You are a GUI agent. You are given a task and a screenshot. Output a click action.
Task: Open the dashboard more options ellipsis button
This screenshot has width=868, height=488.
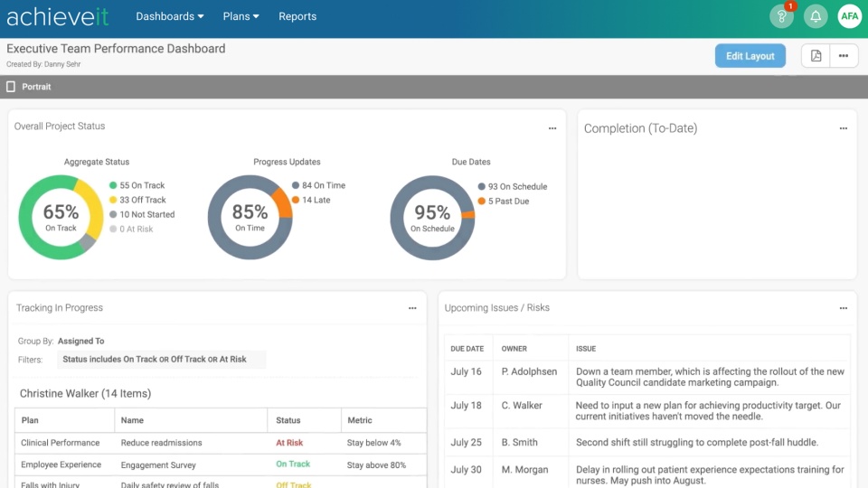click(843, 56)
